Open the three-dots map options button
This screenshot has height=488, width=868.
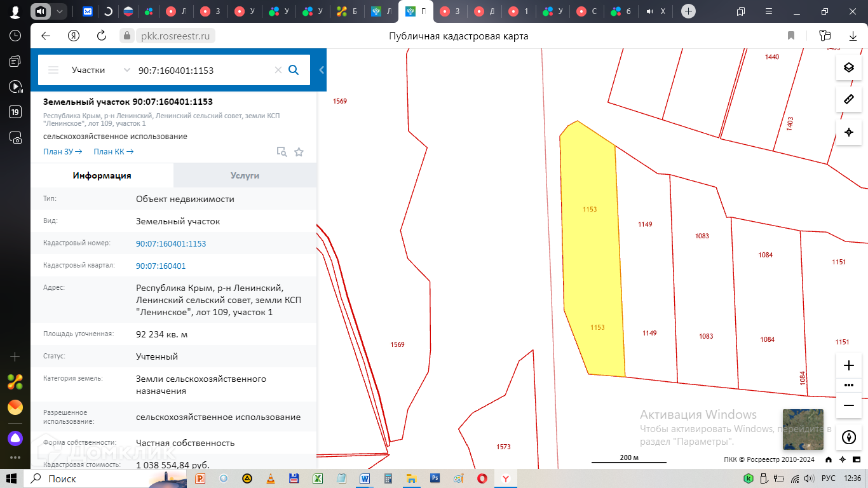coord(848,385)
